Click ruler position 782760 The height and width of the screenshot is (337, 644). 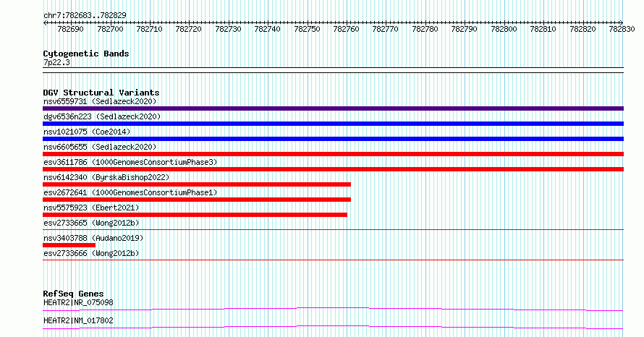346,29
